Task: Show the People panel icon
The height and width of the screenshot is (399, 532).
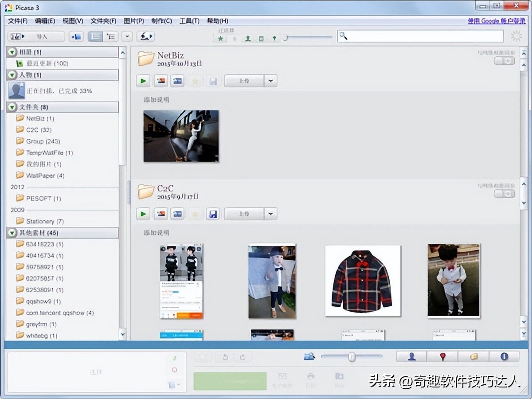Action: (x=411, y=356)
